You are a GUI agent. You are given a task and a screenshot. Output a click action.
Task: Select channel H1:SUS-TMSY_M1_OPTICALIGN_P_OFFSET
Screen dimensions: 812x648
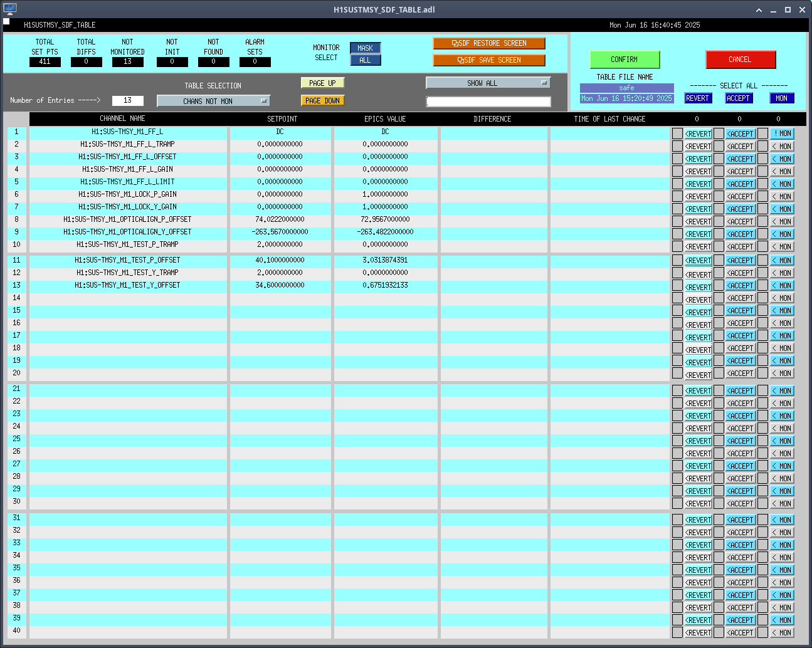tap(127, 219)
